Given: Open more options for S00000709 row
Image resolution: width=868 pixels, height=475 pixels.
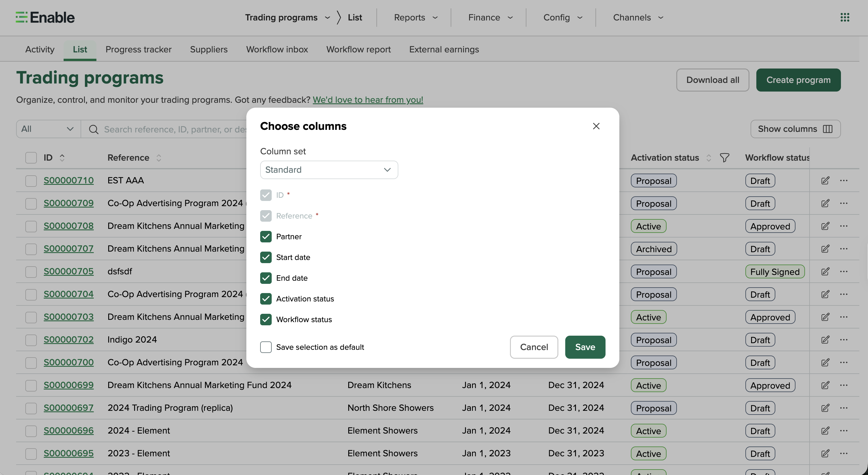Looking at the screenshot, I should point(844,203).
